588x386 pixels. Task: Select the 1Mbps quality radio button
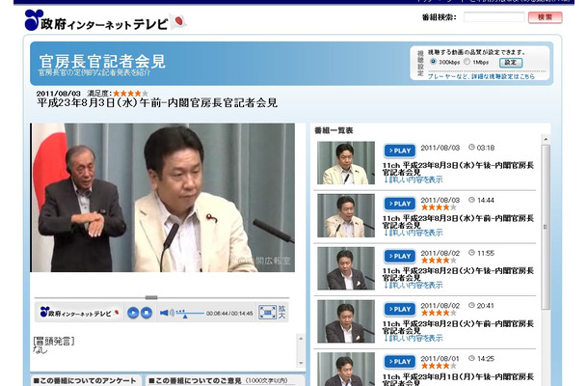point(467,61)
